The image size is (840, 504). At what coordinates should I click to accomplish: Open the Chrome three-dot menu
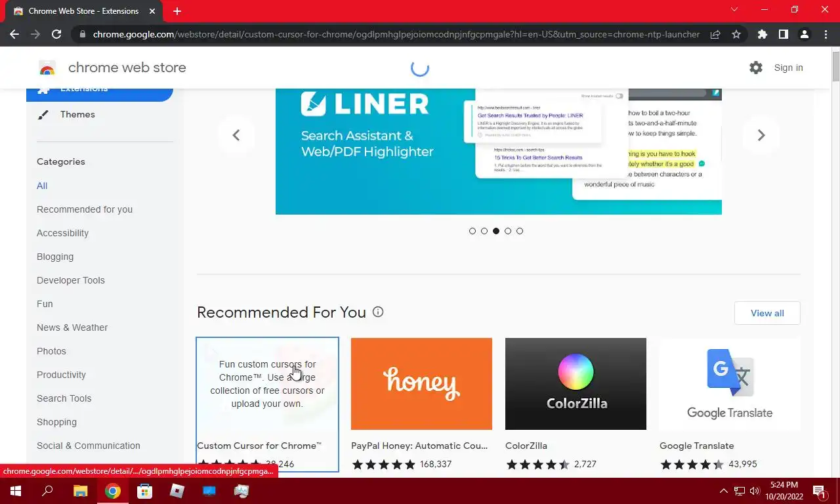point(826,34)
